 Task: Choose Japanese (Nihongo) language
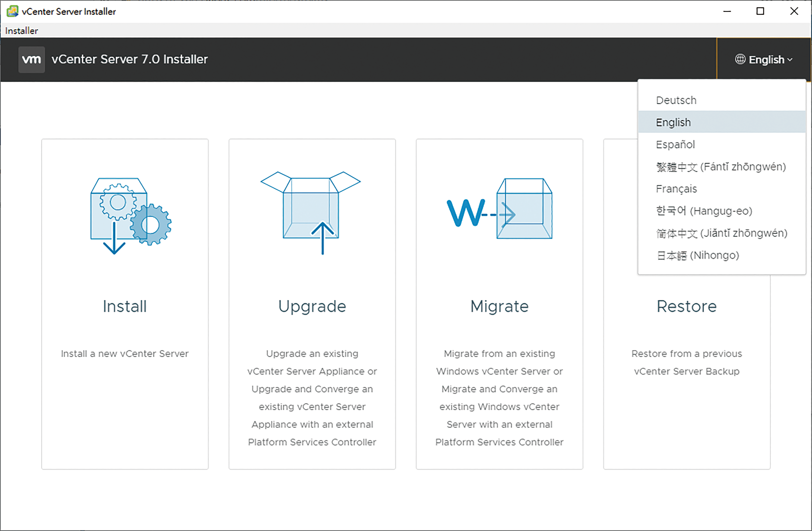tap(722, 255)
